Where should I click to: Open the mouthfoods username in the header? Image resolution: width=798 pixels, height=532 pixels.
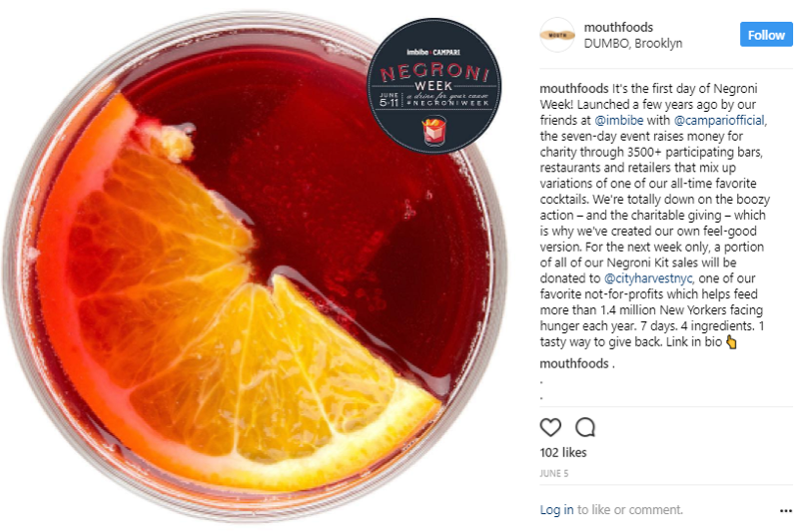[x=618, y=27]
